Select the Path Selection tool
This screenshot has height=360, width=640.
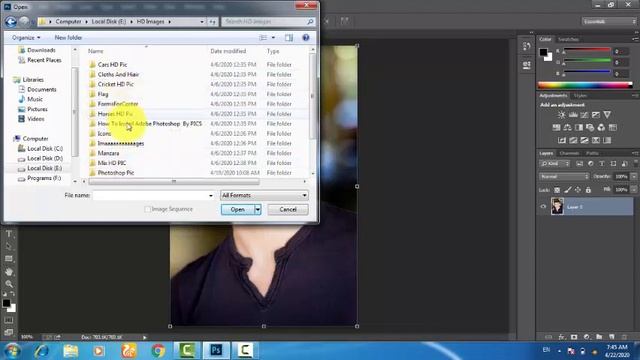coord(9,246)
